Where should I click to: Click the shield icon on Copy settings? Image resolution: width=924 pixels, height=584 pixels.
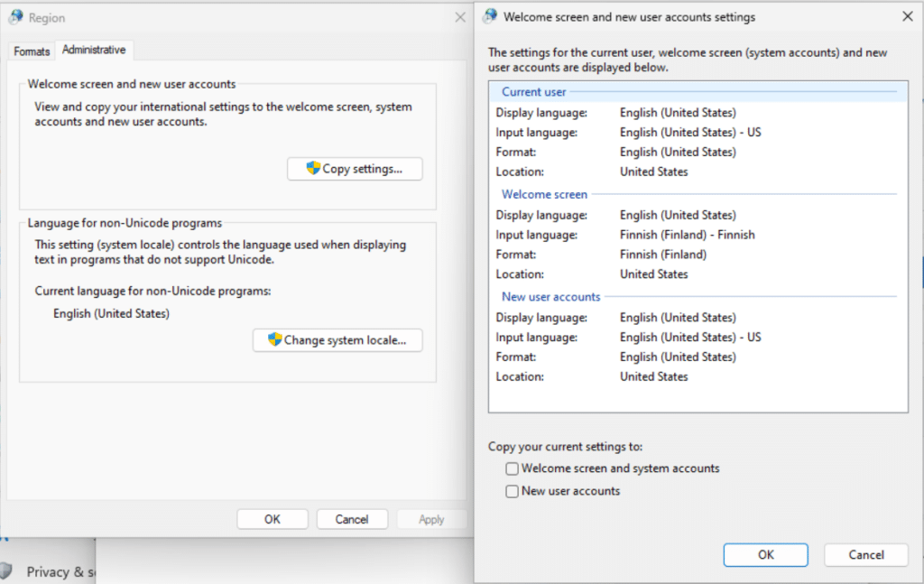point(313,169)
